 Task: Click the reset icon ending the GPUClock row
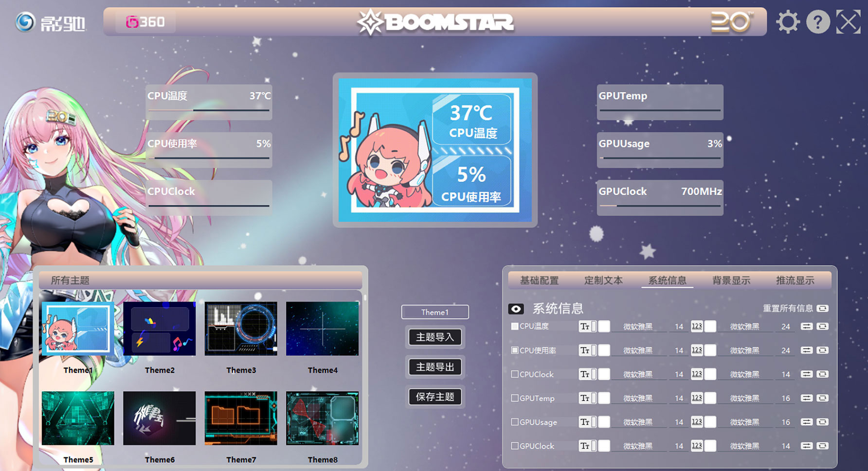(823, 446)
